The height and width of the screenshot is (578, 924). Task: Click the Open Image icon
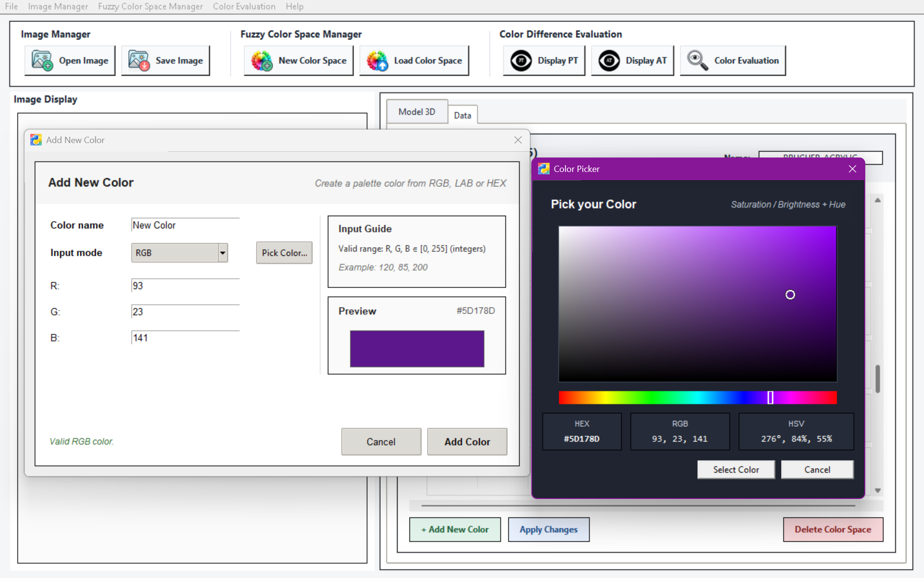(x=42, y=61)
